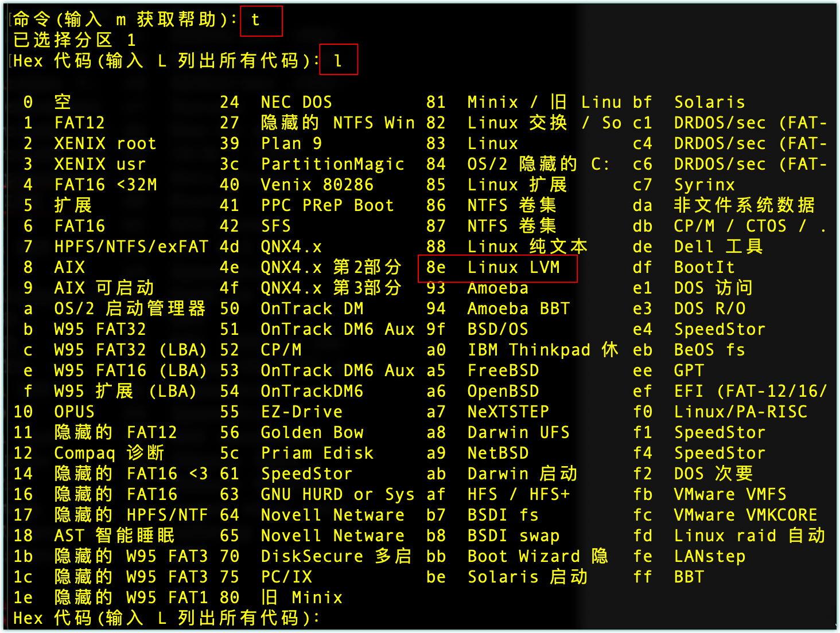
Task: Select the 'W95 FAT32' entry with code b
Action: [100, 329]
